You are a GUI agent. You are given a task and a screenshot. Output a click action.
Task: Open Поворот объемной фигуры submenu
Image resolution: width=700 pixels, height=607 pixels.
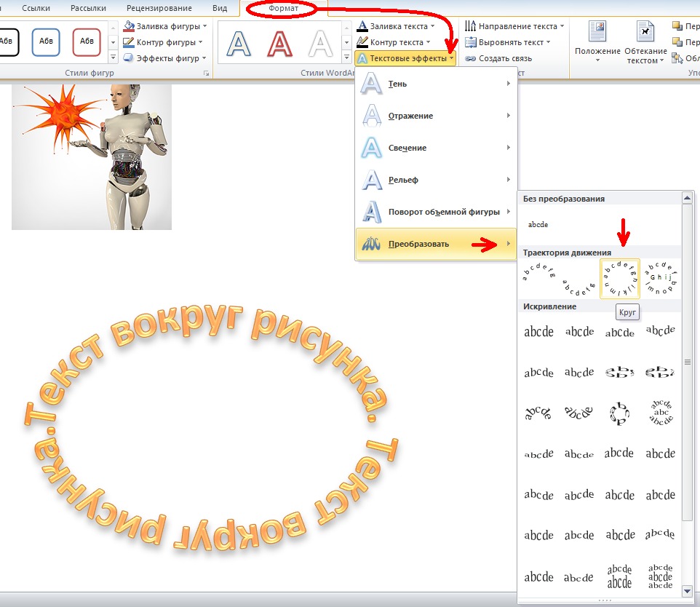(x=436, y=213)
